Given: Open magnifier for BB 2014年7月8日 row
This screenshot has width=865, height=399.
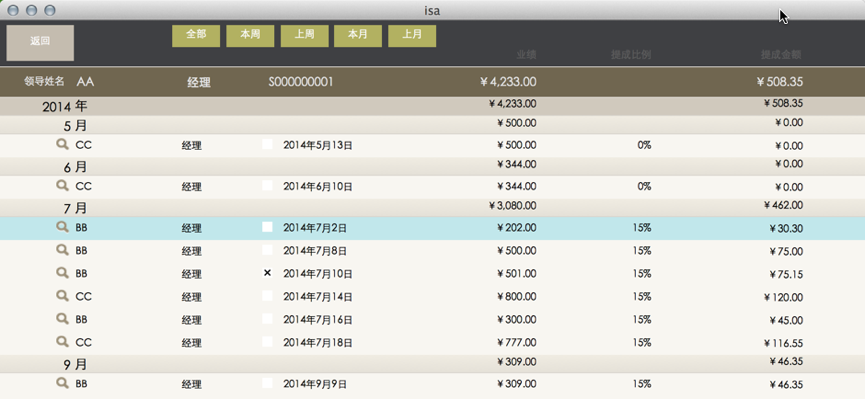Looking at the screenshot, I should [62, 250].
